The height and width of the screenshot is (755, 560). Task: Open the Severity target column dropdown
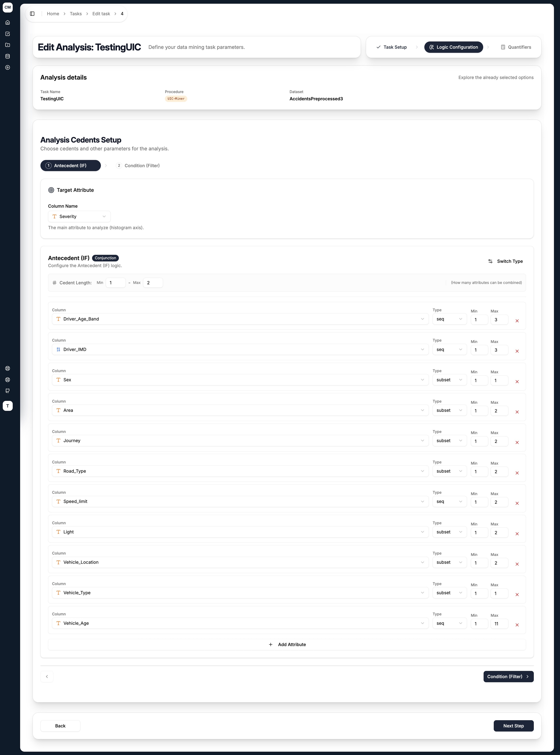point(79,216)
